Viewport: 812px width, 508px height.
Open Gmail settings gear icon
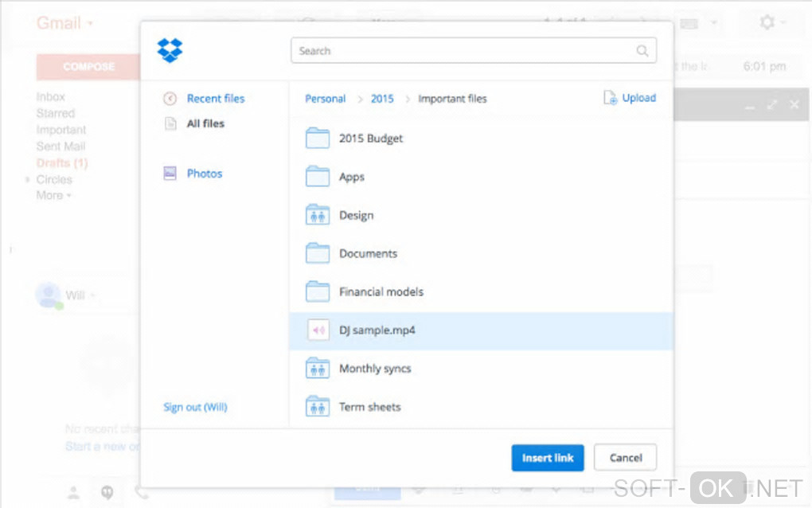pos(767,22)
